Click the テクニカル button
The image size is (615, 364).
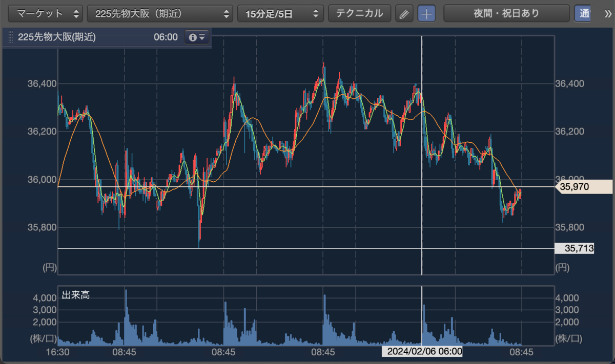click(359, 13)
